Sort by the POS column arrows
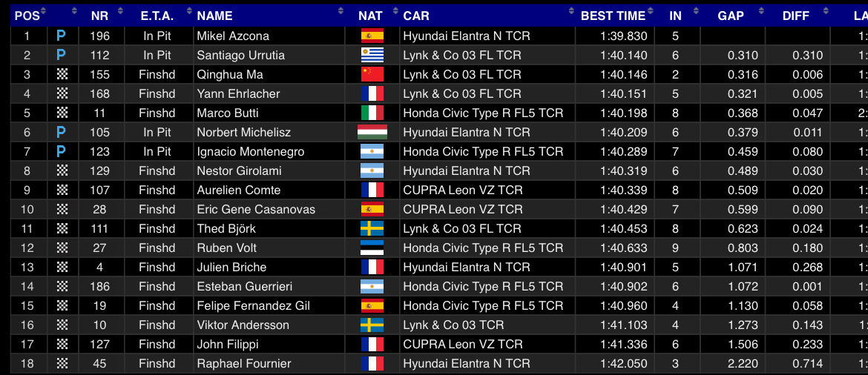Viewport: 868px width, 375px height. [x=43, y=11]
